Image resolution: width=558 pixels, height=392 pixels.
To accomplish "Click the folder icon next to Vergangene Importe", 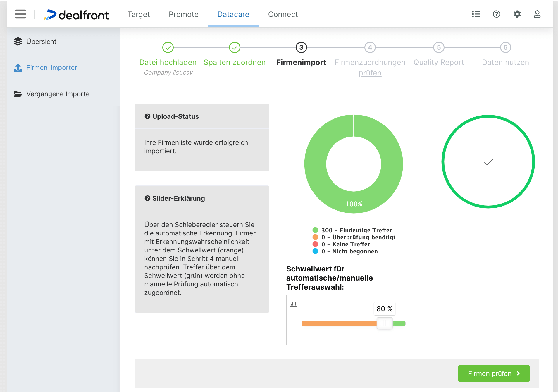I will 18,94.
